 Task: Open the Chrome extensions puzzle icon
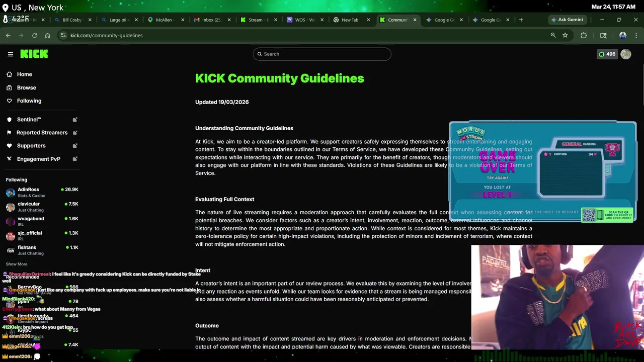click(584, 35)
